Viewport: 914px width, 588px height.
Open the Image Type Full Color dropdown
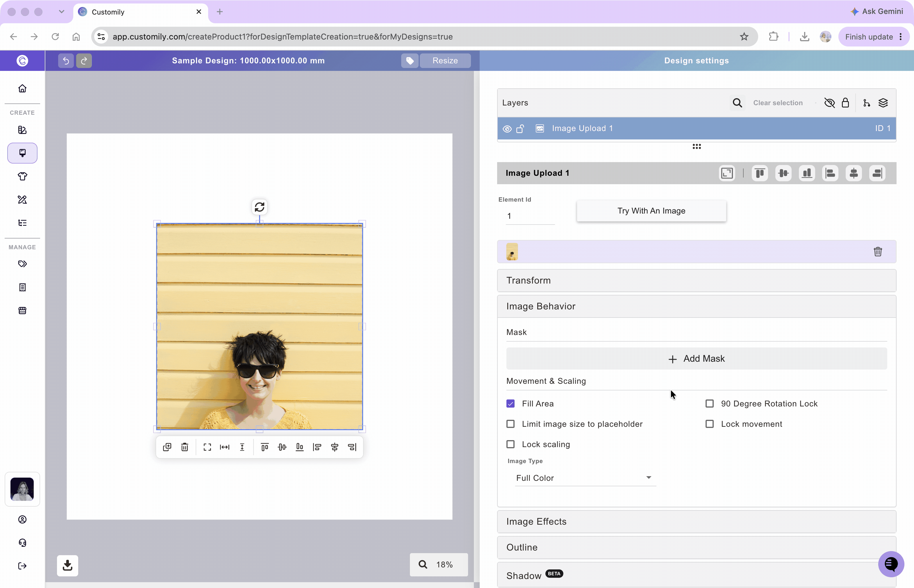coord(585,478)
